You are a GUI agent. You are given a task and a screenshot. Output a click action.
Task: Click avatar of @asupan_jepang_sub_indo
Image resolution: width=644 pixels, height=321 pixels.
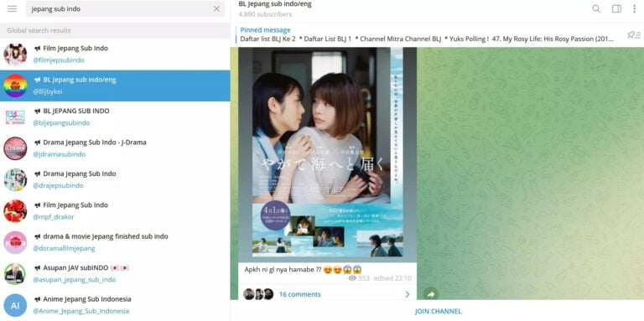[15, 274]
